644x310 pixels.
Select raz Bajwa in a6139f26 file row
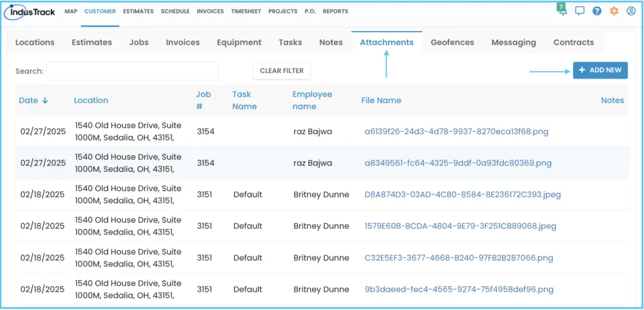(x=313, y=131)
